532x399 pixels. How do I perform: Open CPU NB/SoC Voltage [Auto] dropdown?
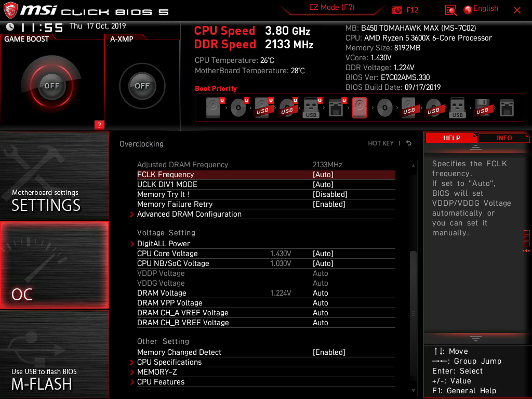click(x=266, y=263)
